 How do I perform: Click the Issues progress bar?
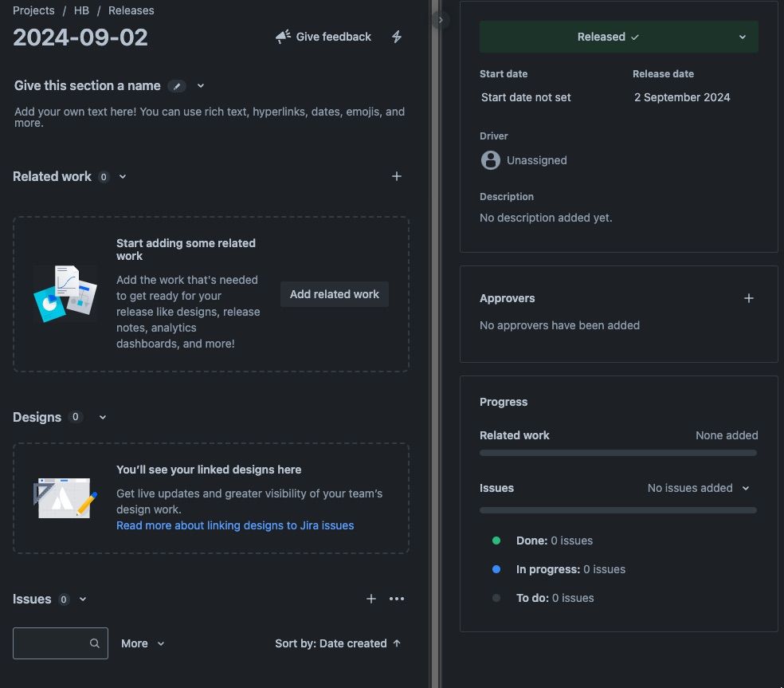[x=618, y=510]
